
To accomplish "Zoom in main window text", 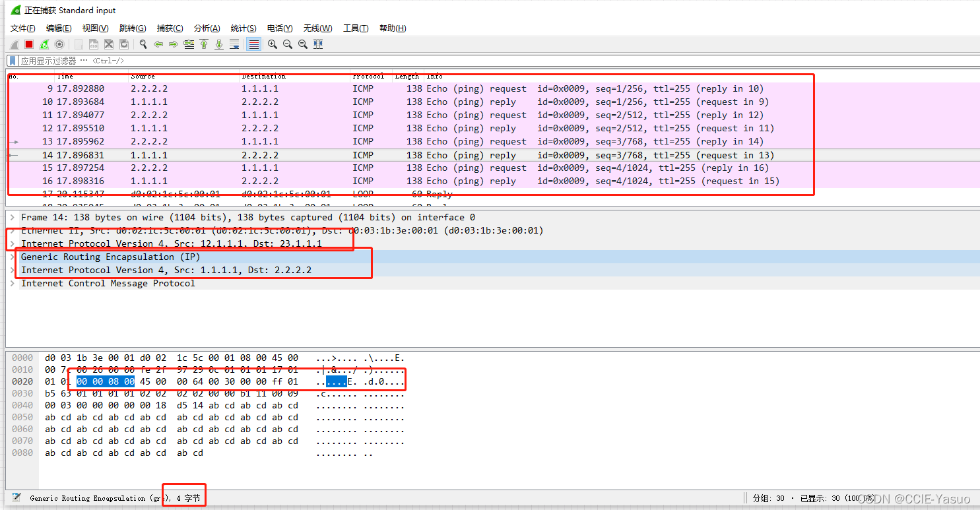I will [273, 44].
